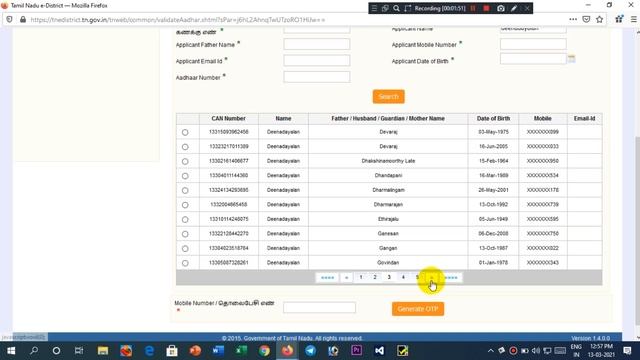Click Applicant Email Id input field
640x360 pixels.
[317, 60]
